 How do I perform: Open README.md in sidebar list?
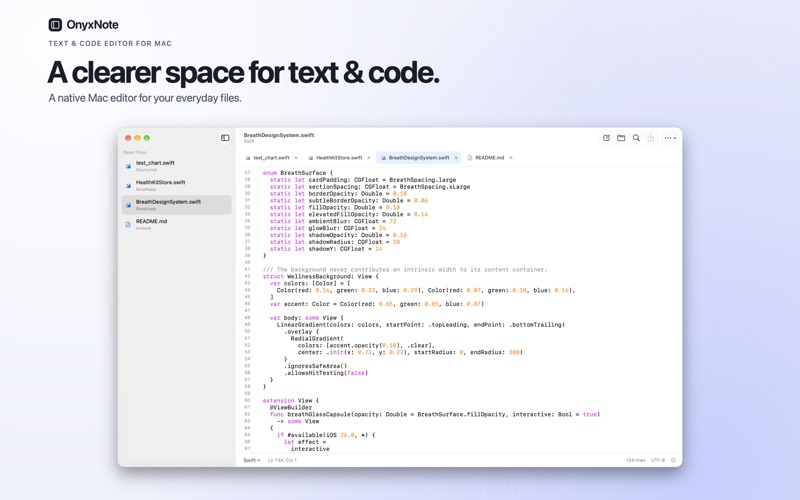[x=177, y=224]
